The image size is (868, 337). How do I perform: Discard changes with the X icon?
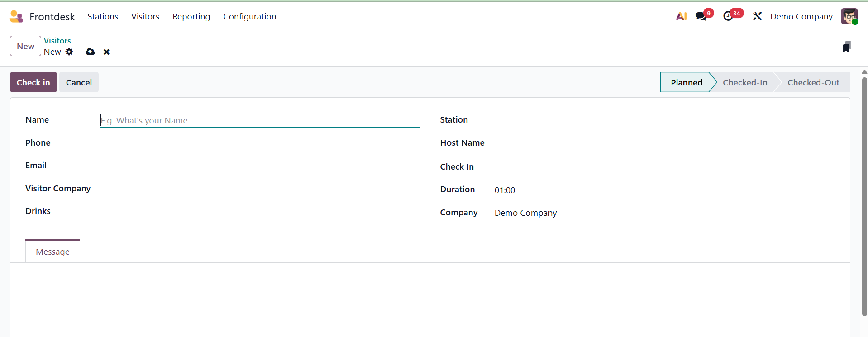(106, 52)
